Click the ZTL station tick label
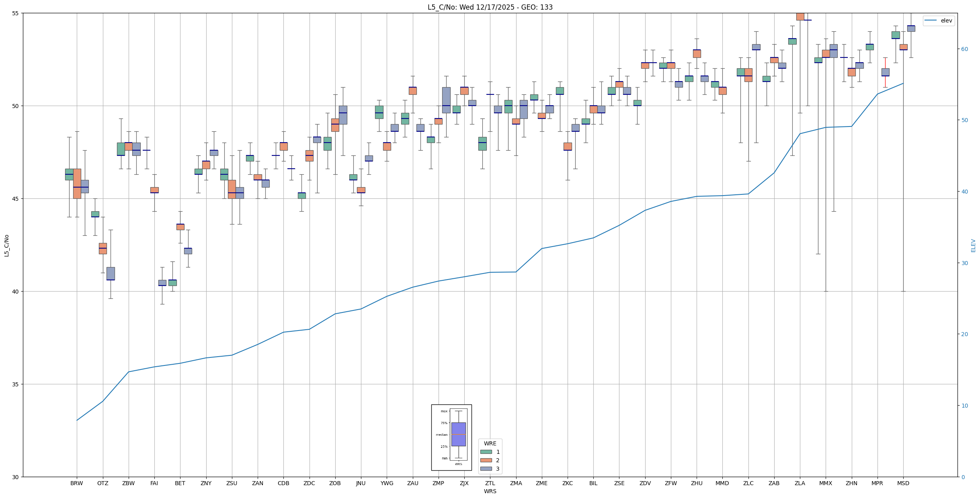The width and height of the screenshot is (980, 498). tap(490, 483)
